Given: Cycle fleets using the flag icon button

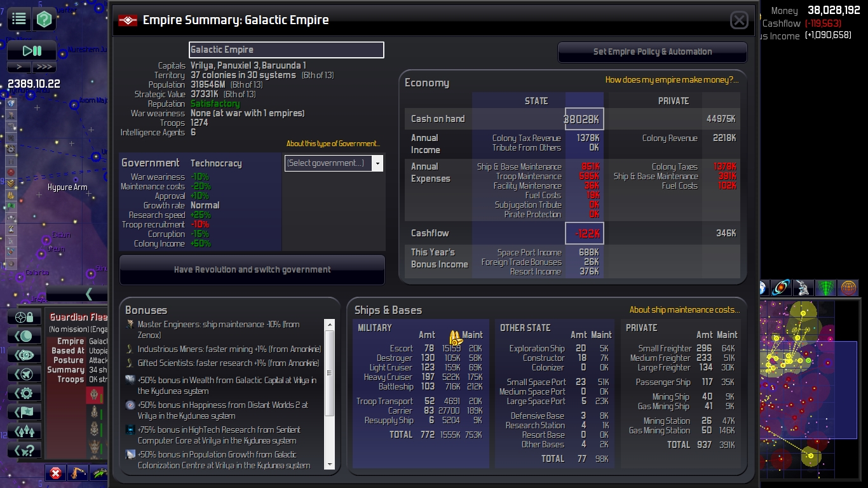Looking at the screenshot, I should [25, 412].
